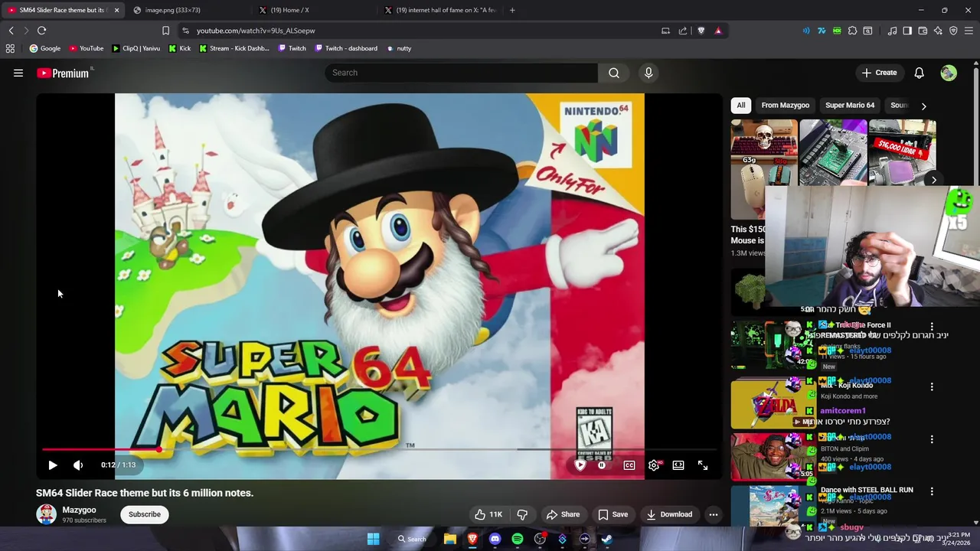Open the browser extensions puzzle icon

[x=852, y=31]
